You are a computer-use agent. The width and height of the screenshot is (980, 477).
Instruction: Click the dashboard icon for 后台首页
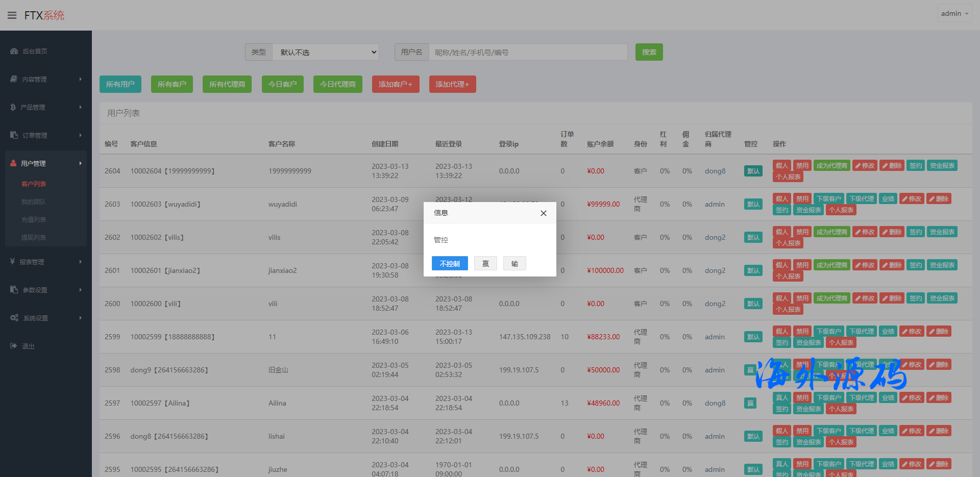(14, 51)
